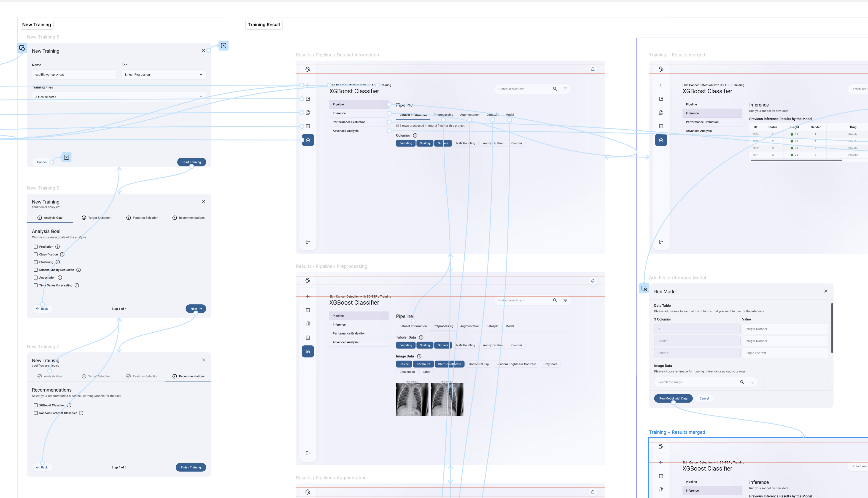
Task: Open Augmentation tab in Preprocessing frame
Action: [469, 326]
